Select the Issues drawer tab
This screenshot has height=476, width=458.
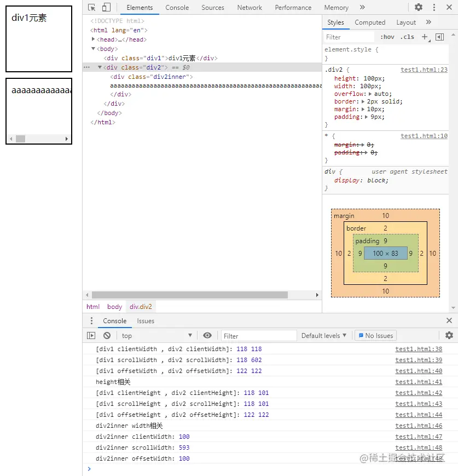(x=146, y=321)
